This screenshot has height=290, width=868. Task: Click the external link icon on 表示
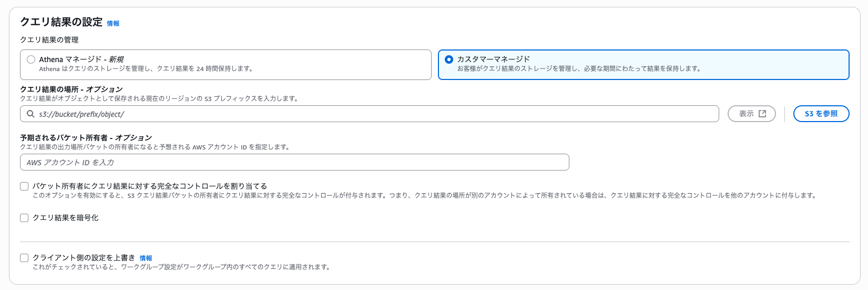click(x=762, y=114)
